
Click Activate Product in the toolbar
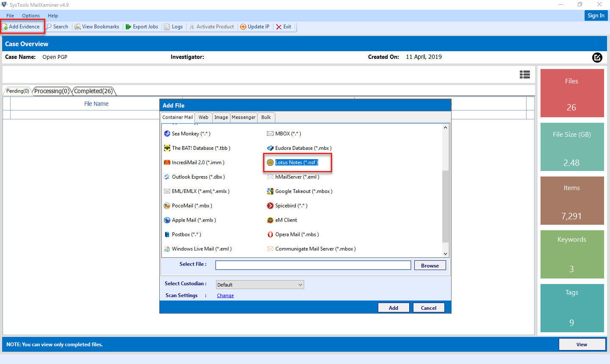[x=212, y=27]
